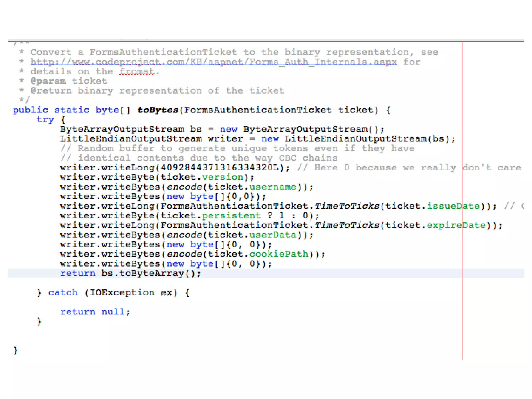This screenshot has width=532, height=399.
Task: Click 'LittleEndianOutputStream' type at the line start
Action: tap(131, 139)
